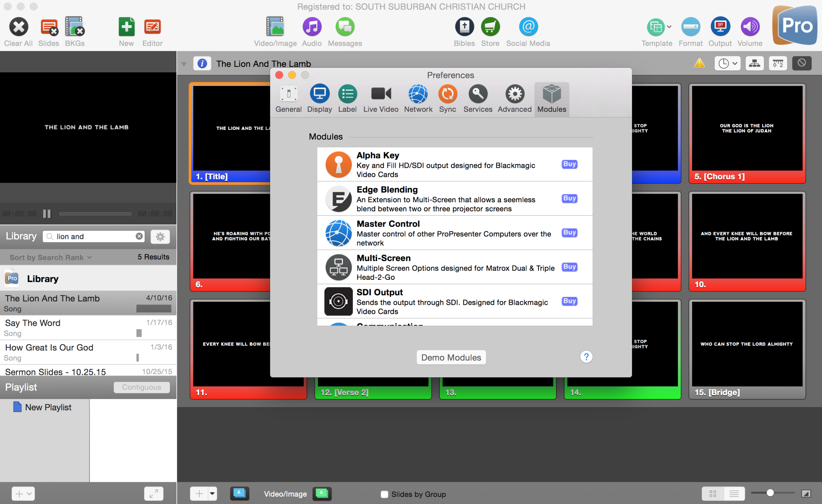Viewport: 822px width, 504px height.
Task: Open the Messages panel
Action: pyautogui.click(x=345, y=27)
